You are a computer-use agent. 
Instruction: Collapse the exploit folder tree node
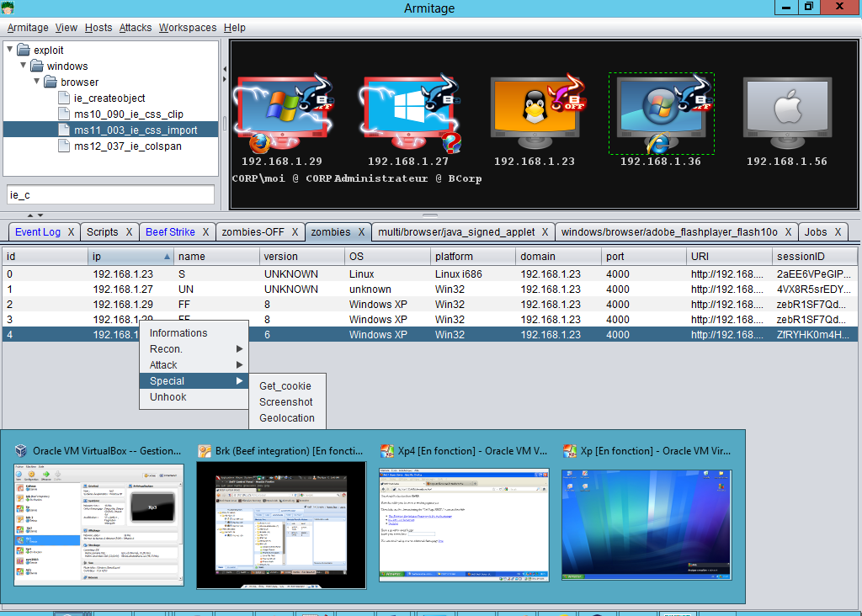(x=9, y=50)
